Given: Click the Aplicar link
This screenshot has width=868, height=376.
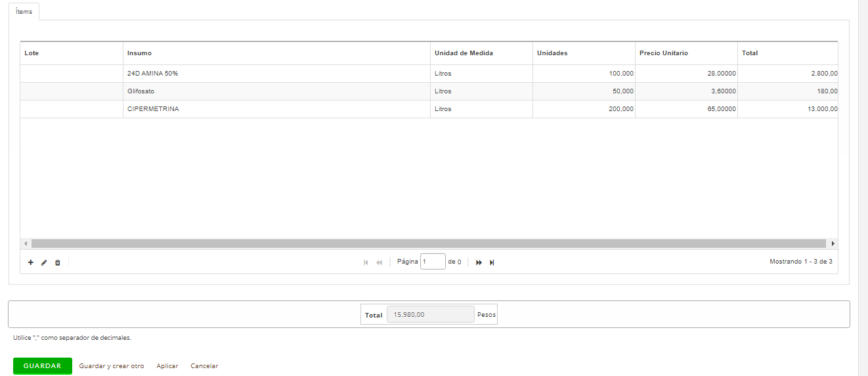Looking at the screenshot, I should pos(167,366).
